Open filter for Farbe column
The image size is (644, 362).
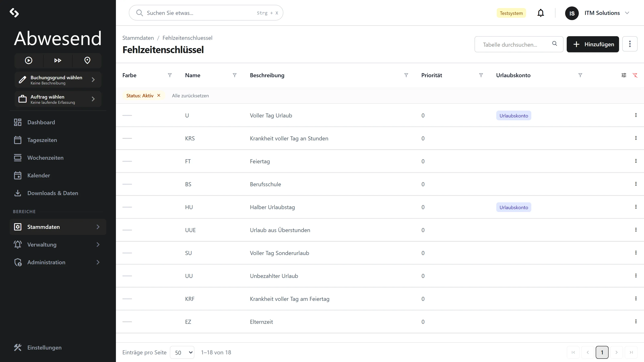click(x=170, y=75)
